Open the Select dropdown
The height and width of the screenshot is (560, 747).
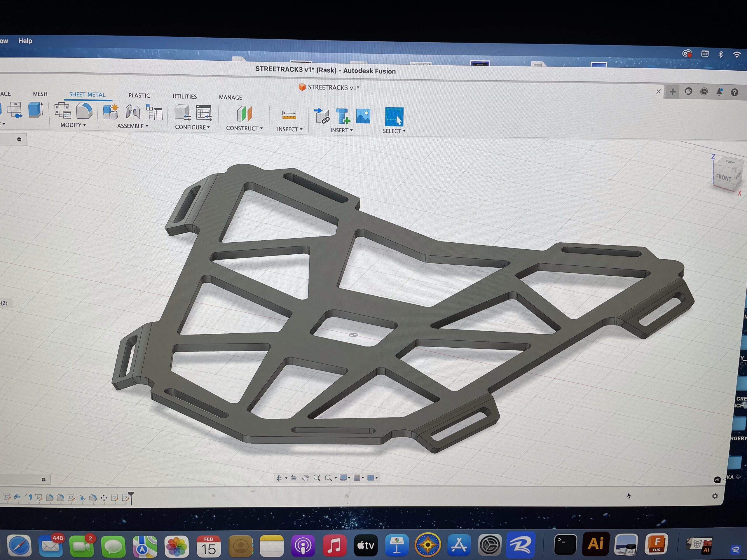pos(394,131)
